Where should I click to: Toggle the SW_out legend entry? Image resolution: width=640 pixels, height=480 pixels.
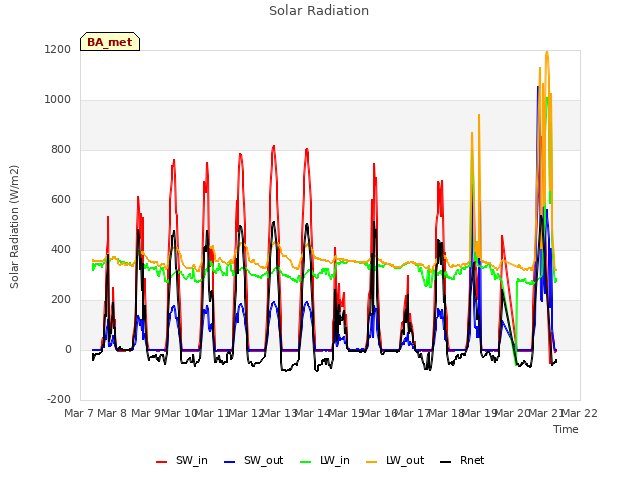pos(253,460)
